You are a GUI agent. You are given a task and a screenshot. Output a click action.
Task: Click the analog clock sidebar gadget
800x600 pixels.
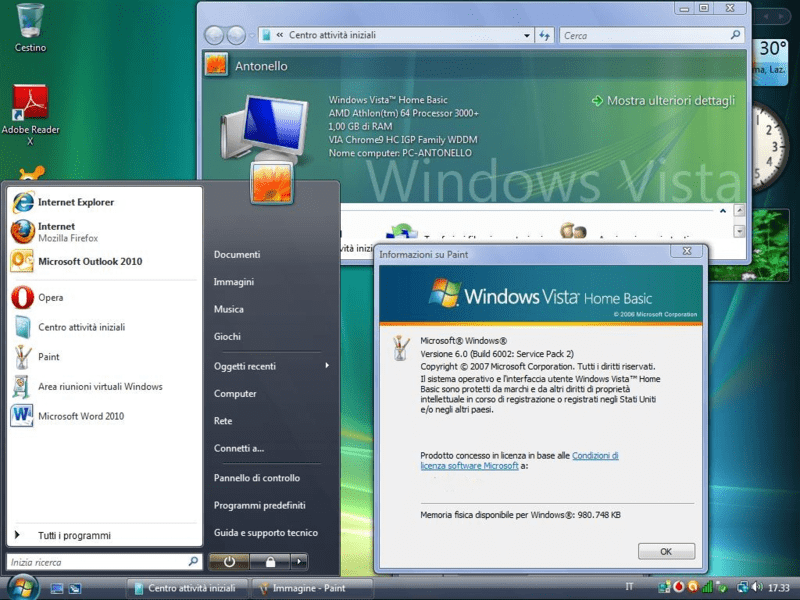[x=770, y=146]
